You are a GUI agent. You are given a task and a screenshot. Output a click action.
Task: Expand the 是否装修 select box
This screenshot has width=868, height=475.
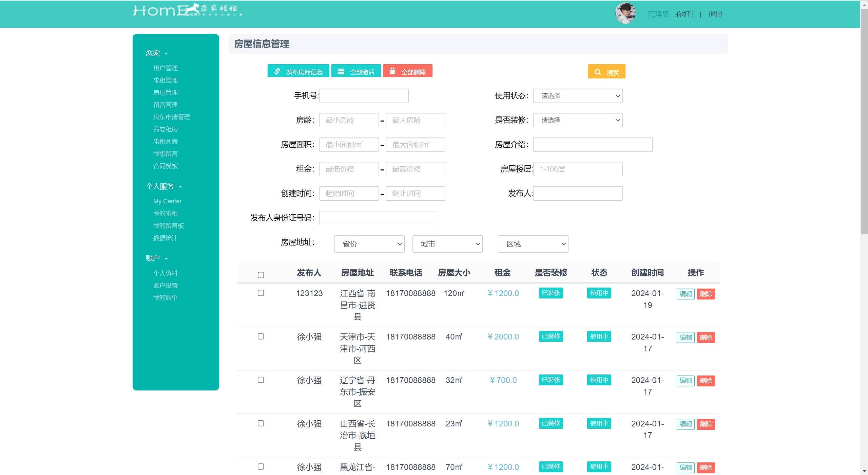point(577,120)
